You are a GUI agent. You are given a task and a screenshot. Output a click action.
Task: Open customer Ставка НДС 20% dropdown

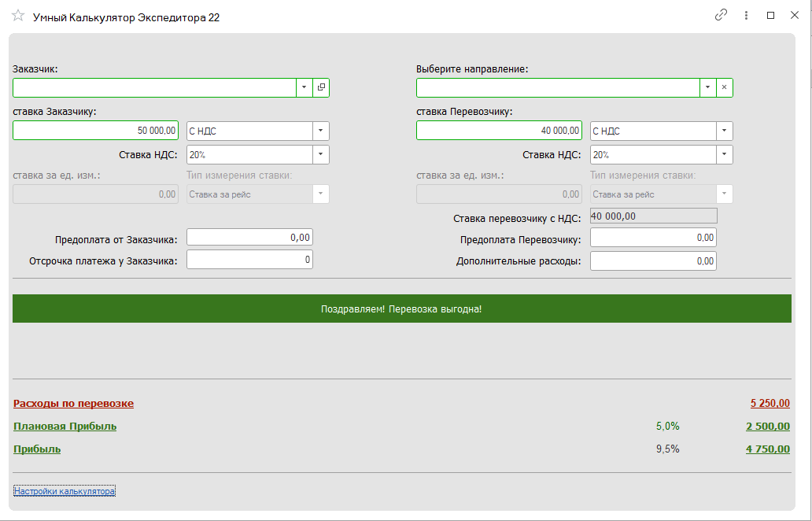coord(320,154)
